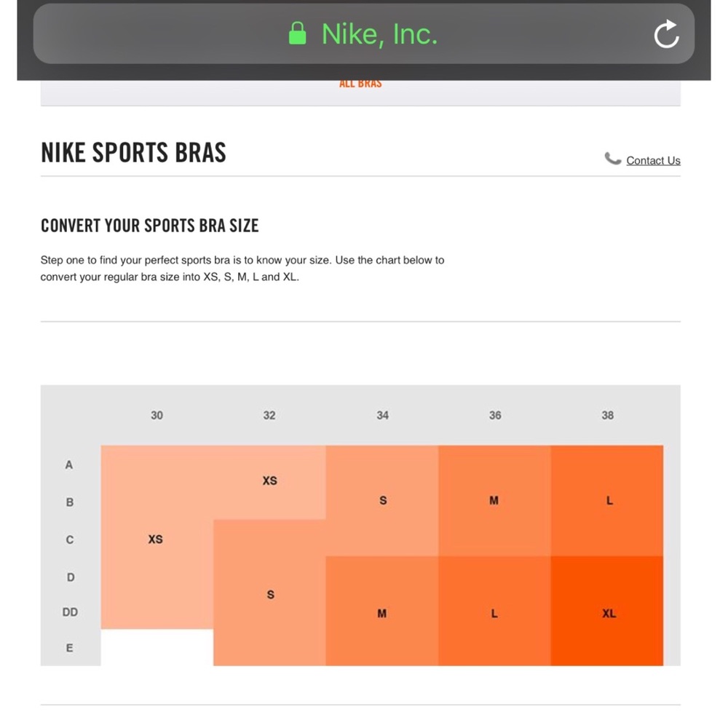Select the S cell under band 34

pos(383,500)
